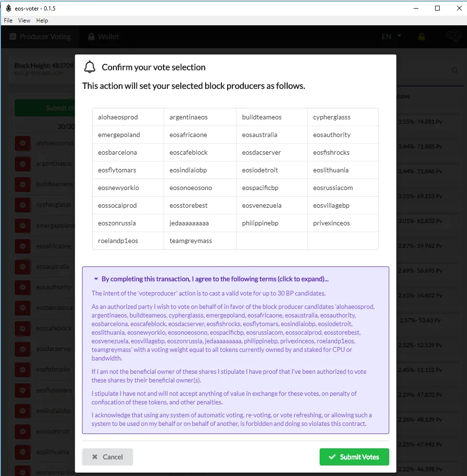Cancel the vote confirmation dialog
The image size is (467, 476).
click(x=107, y=456)
